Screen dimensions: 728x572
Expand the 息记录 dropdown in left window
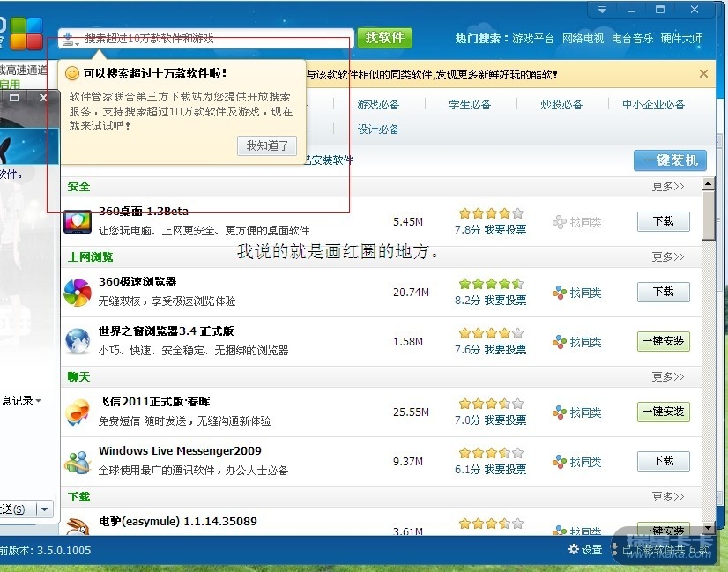coord(38,400)
